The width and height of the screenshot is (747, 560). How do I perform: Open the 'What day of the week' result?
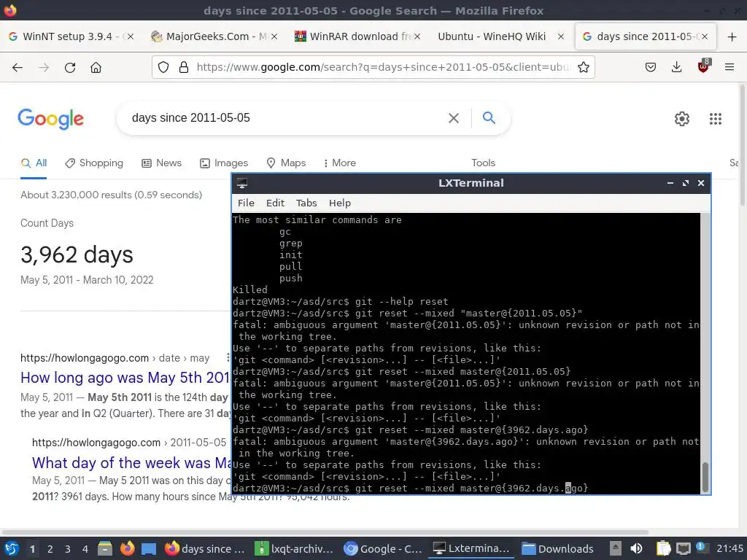point(131,462)
